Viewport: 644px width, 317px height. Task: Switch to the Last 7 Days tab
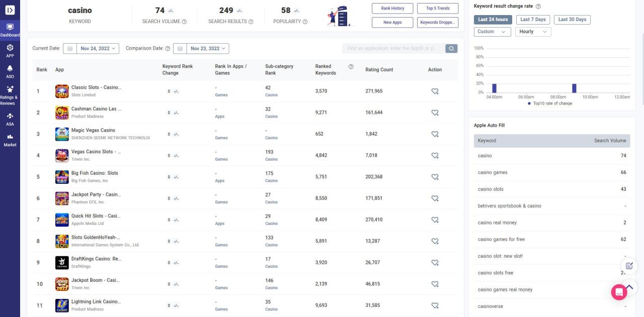[533, 20]
